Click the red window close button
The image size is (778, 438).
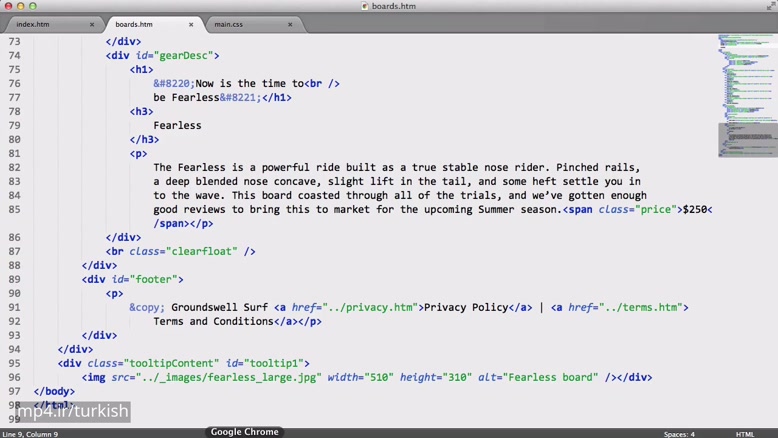pos(8,6)
